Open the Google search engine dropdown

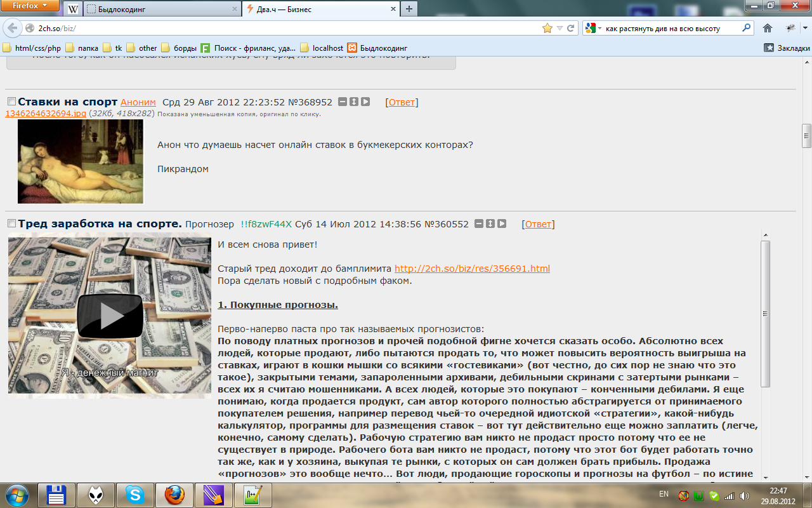593,28
